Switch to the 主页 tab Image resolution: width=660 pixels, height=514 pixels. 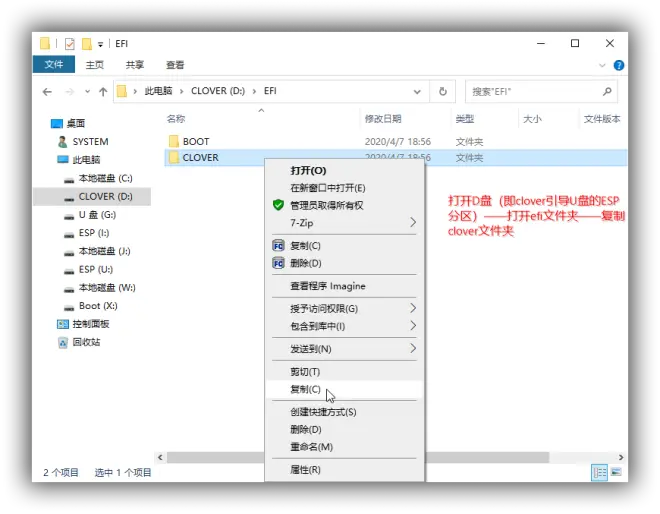click(95, 65)
